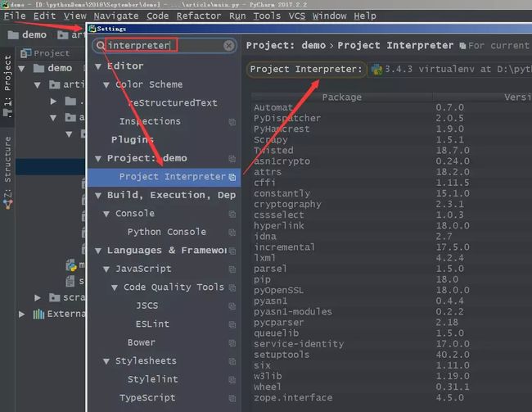
Task: Open the File menu
Action: 15,16
